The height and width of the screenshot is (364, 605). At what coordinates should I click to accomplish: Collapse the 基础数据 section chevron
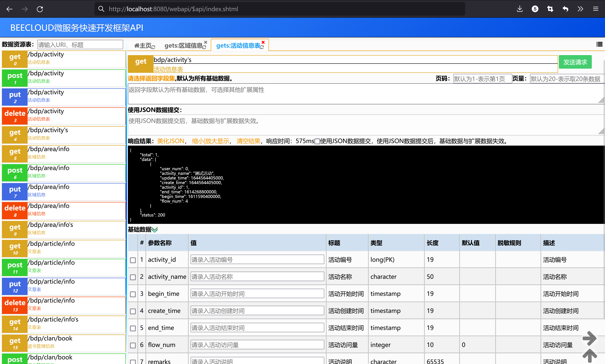tap(155, 230)
